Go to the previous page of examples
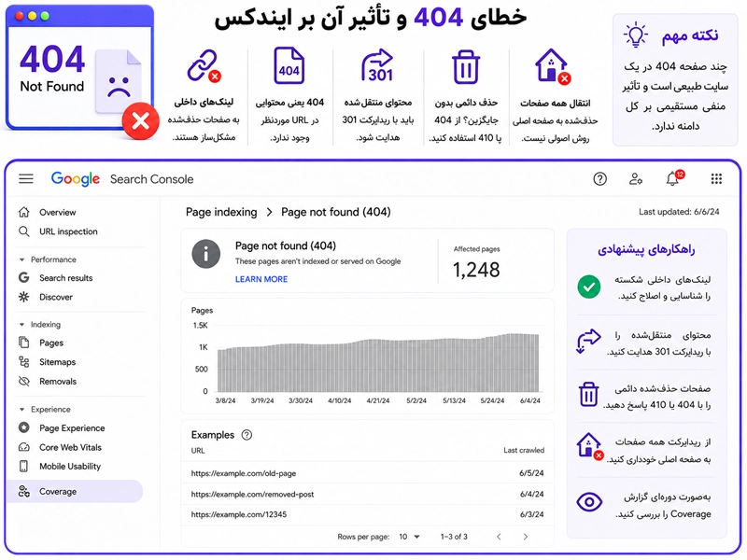 499,537
